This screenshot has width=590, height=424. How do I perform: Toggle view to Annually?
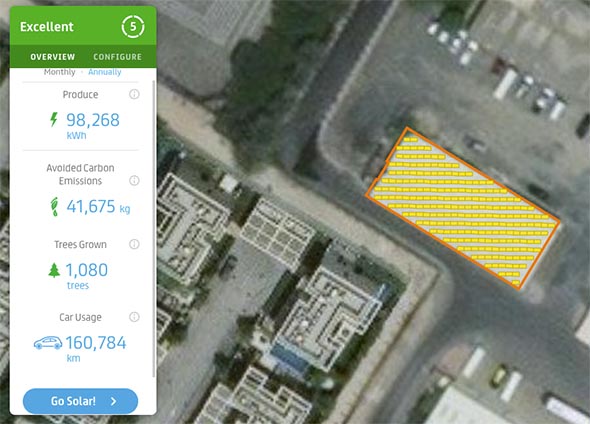(105, 72)
